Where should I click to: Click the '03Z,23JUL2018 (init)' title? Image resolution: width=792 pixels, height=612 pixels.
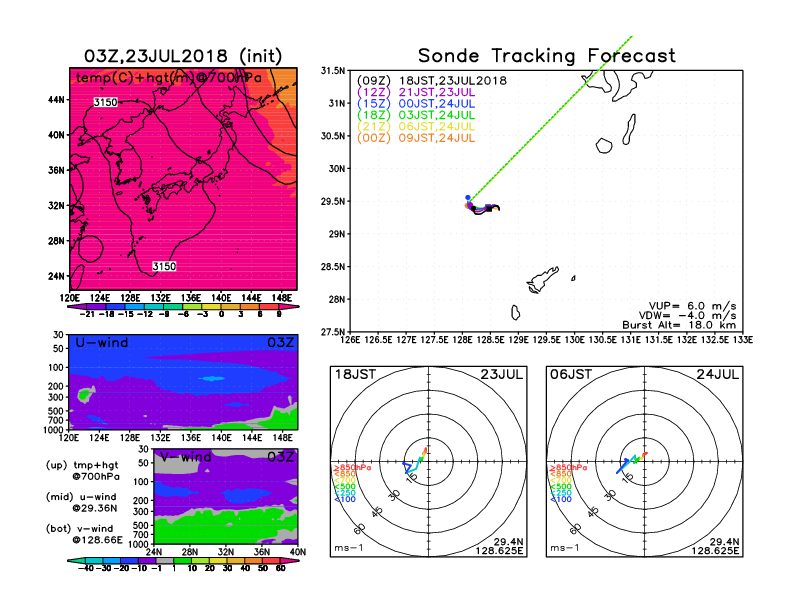coord(183,56)
